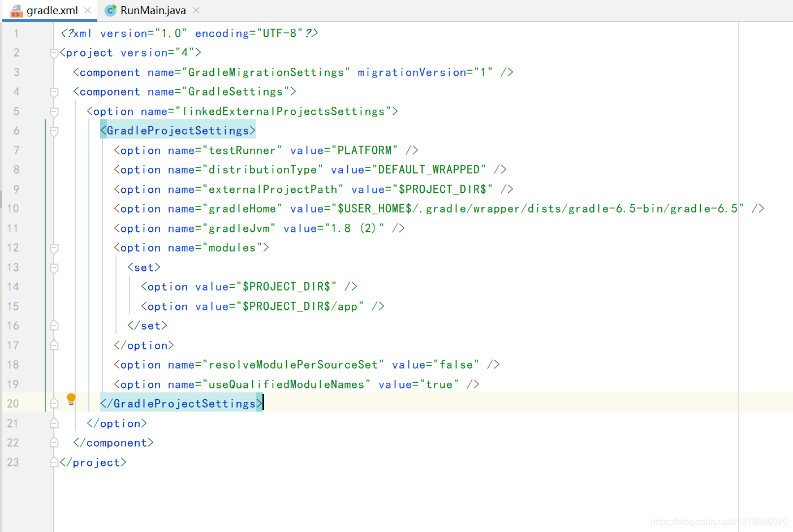Fold the GradleProjectSettings block on line 6
This screenshot has width=793, height=532.
coord(54,131)
